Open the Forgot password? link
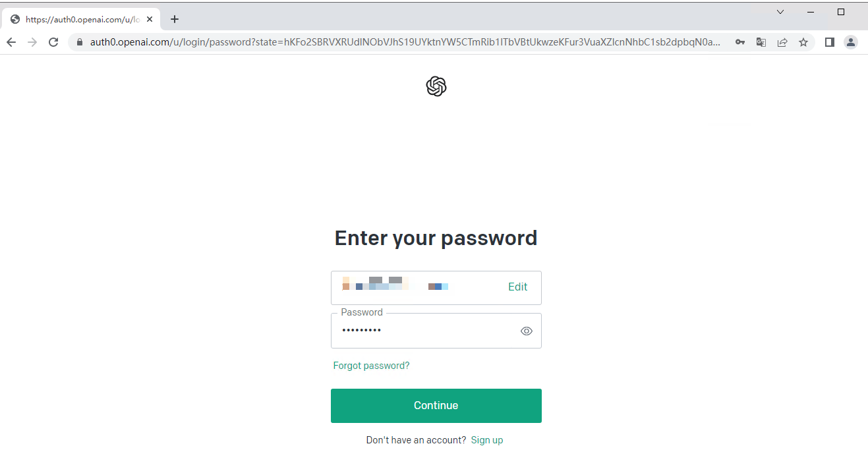The width and height of the screenshot is (868, 475). 372,366
